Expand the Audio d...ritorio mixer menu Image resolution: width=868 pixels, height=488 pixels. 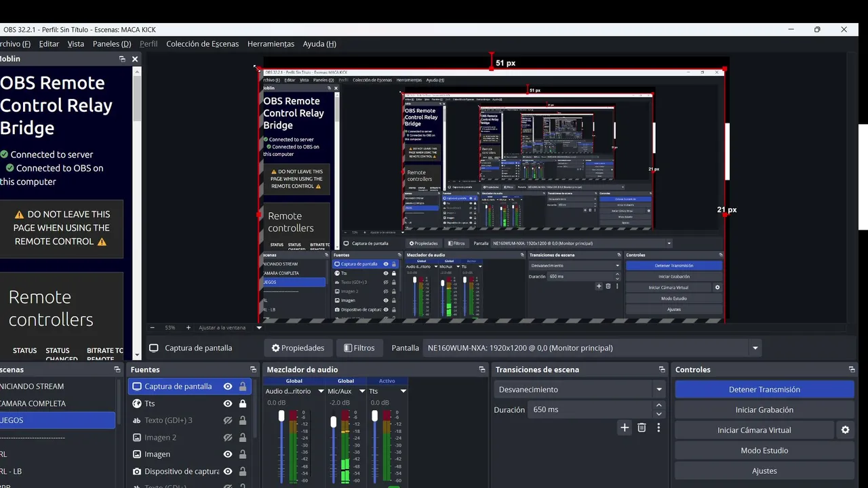coord(321,391)
